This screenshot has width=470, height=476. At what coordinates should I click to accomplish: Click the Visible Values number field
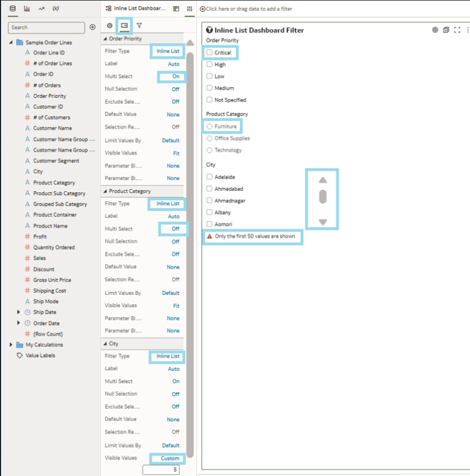160,470
